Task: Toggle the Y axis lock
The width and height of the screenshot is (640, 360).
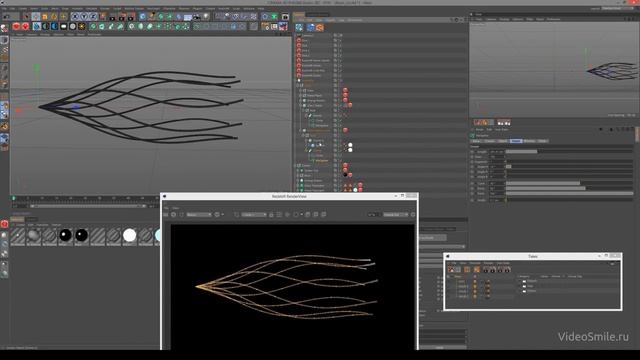Action: point(84,16)
